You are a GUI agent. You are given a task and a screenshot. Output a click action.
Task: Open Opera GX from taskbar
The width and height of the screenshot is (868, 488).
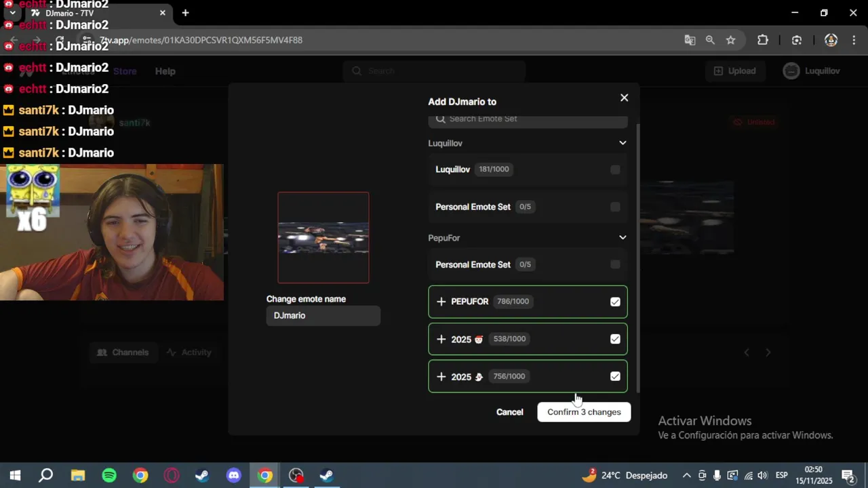point(172,475)
